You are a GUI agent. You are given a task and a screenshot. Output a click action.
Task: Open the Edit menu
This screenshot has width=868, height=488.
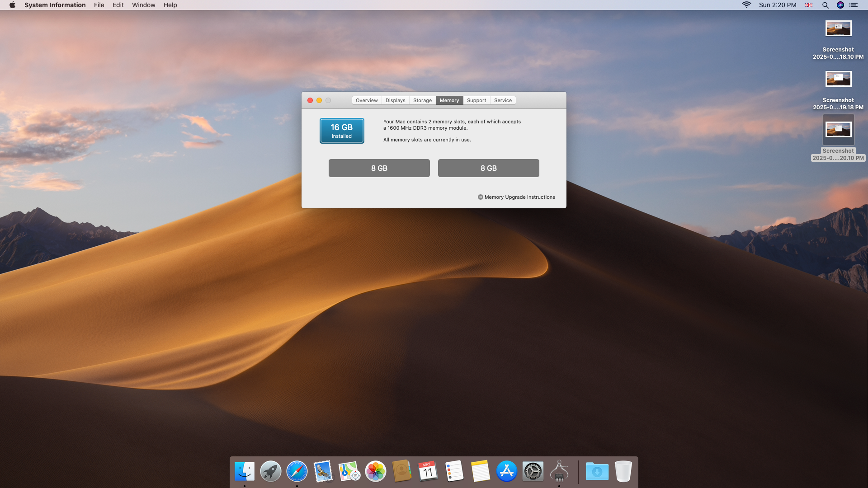118,5
